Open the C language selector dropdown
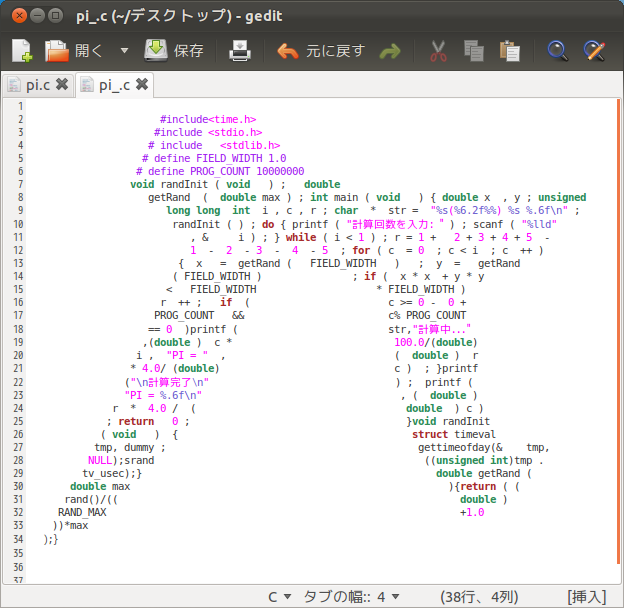 [280, 597]
